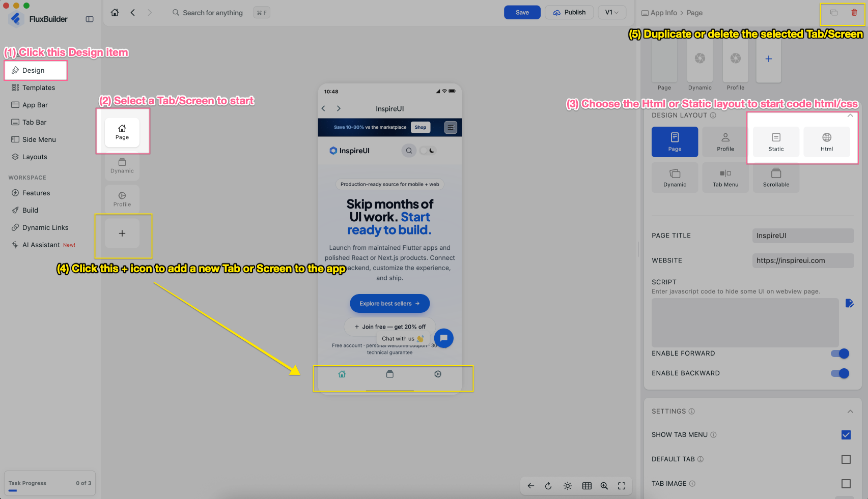Tap the search icon in phone preview
Image resolution: width=868 pixels, height=499 pixels.
click(409, 151)
